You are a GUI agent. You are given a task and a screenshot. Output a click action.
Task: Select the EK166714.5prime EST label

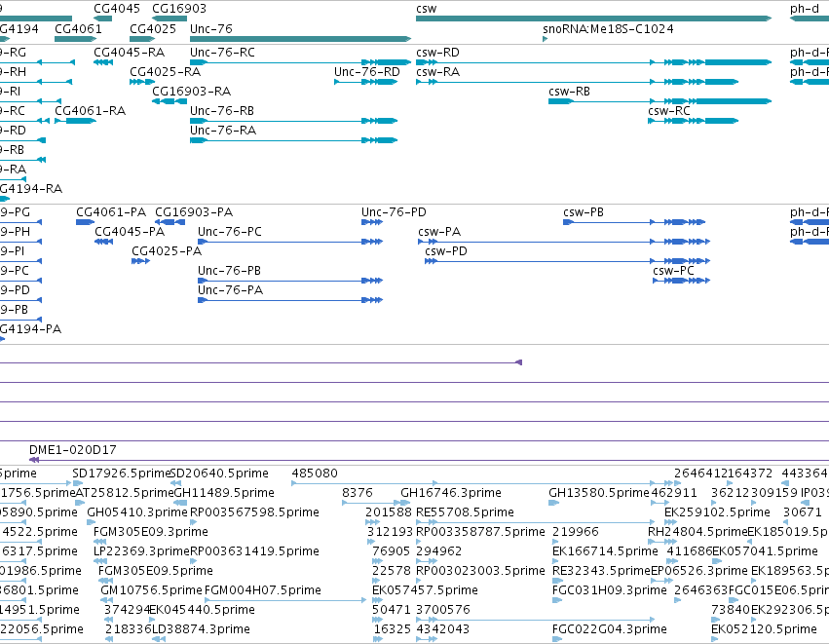[605, 551]
